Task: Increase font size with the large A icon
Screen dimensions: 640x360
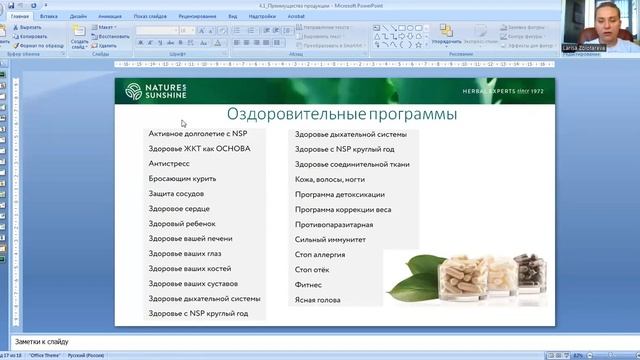Action: [x=202, y=31]
